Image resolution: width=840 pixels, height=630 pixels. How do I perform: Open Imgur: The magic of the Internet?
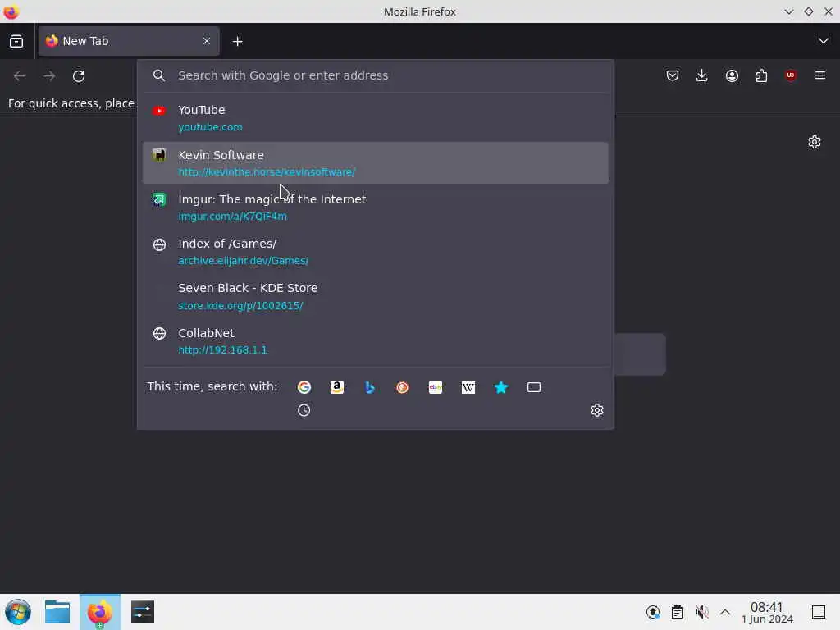tap(375, 208)
